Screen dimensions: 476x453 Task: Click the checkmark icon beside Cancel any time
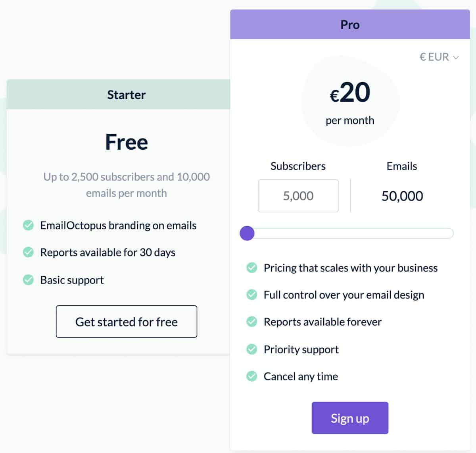tap(252, 376)
